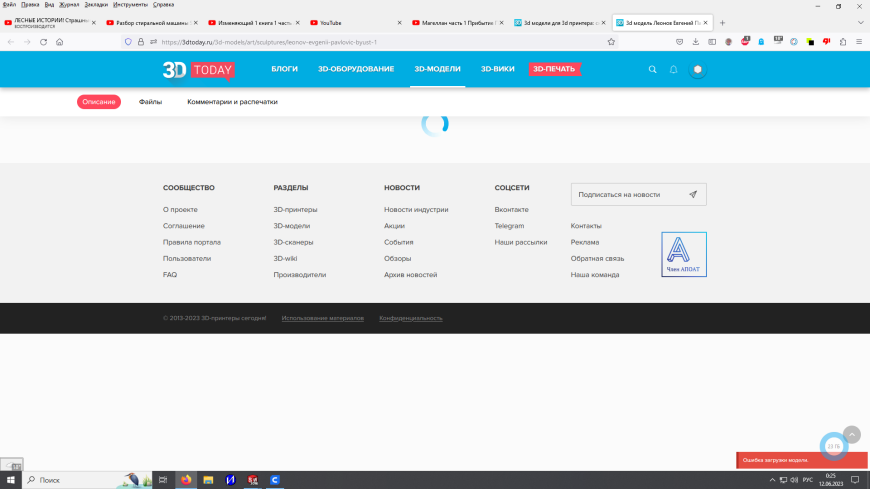Open a new browser tab with plus icon
The height and width of the screenshot is (489, 870).
722,23
